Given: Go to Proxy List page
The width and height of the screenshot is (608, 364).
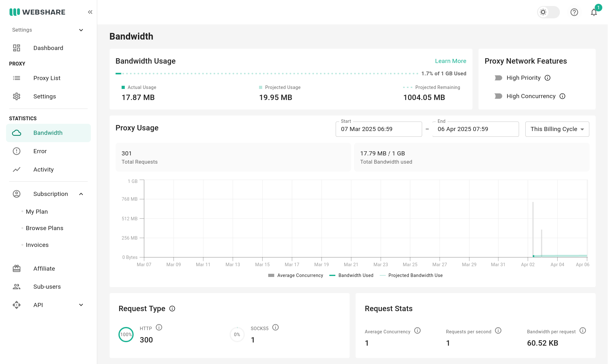Looking at the screenshot, I should point(47,78).
